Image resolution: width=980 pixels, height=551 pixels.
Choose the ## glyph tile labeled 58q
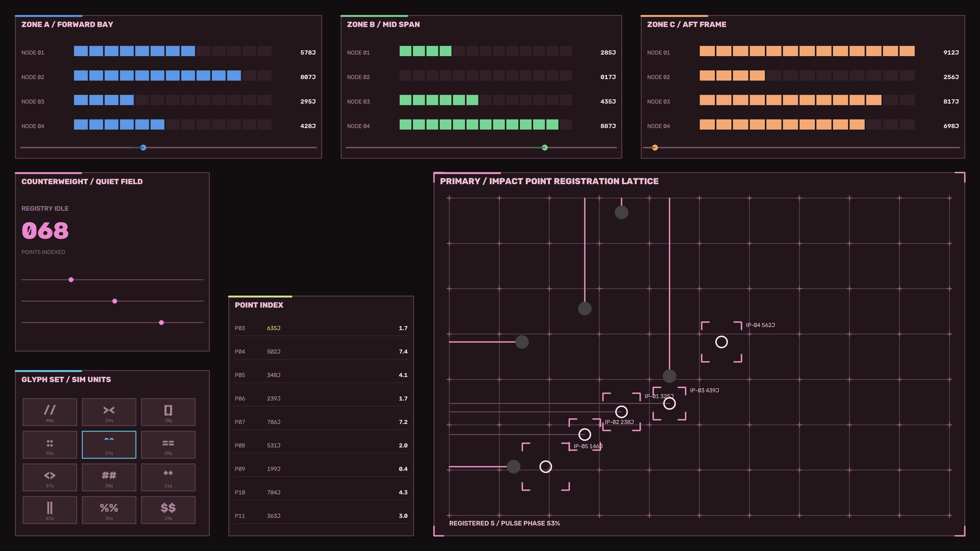pos(109,477)
